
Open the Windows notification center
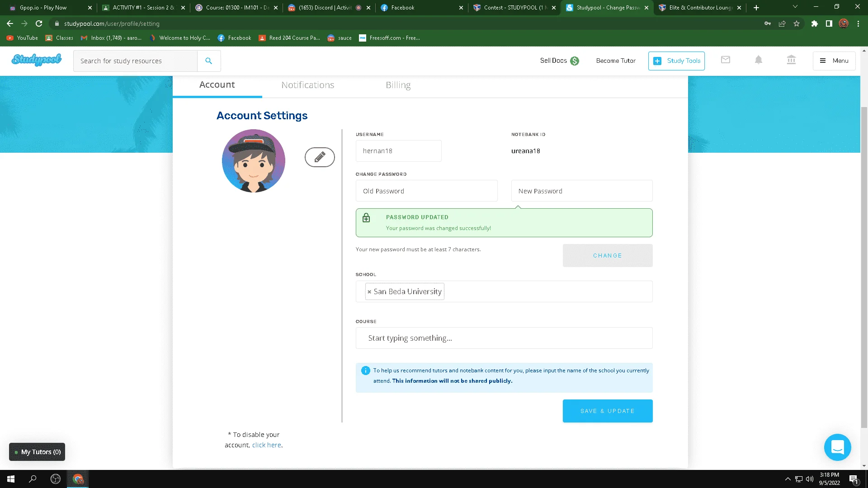point(854,479)
